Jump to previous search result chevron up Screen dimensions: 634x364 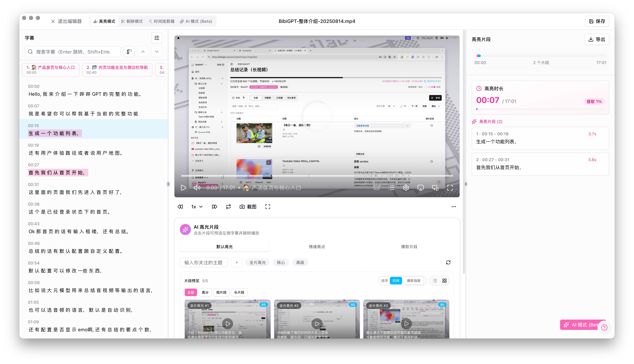tap(143, 52)
